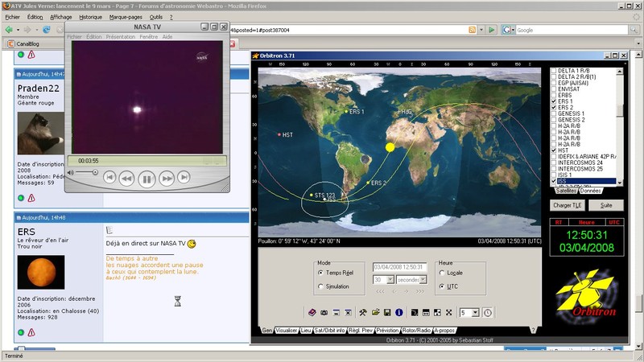
Task: Click the green Go arrow beside address bar
Action: click(491, 30)
